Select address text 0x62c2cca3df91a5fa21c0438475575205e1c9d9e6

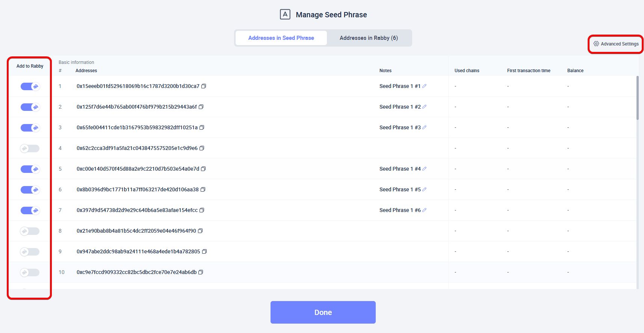(137, 148)
